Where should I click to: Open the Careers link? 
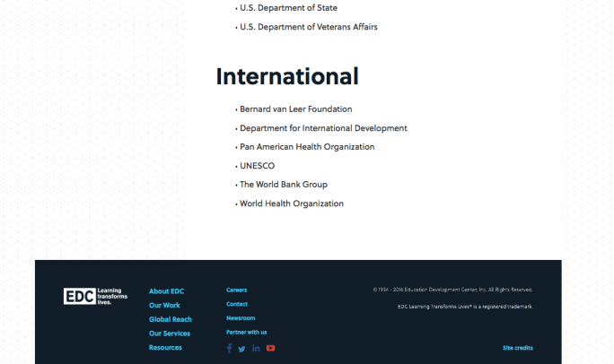[236, 290]
